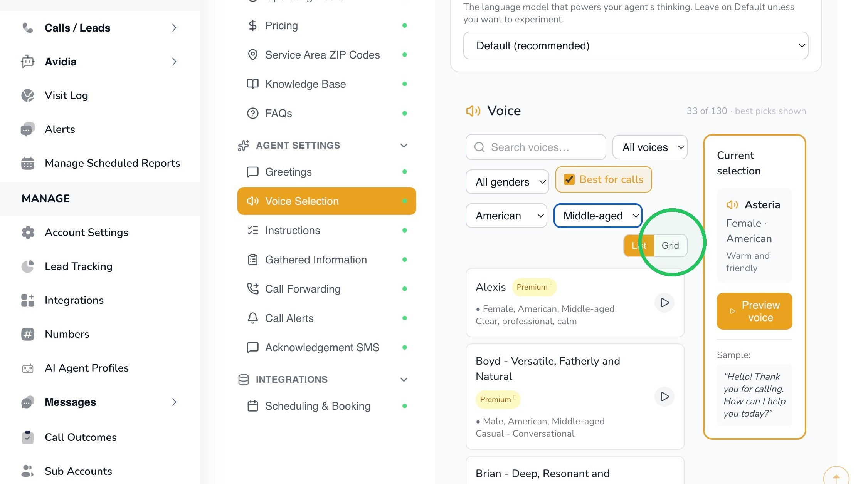Click Manage Scheduled Reports calendar icon
868x484 pixels.
coord(27,163)
